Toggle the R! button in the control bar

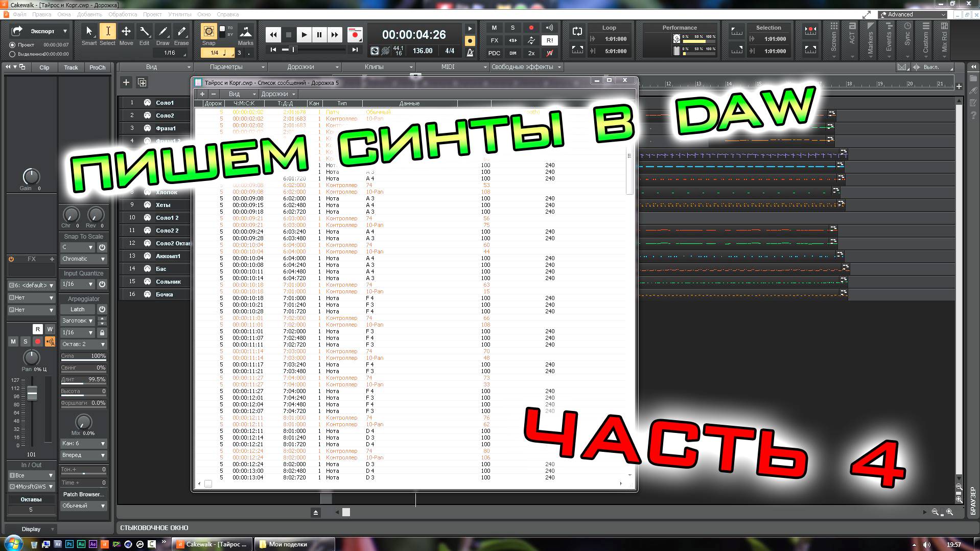pyautogui.click(x=549, y=40)
